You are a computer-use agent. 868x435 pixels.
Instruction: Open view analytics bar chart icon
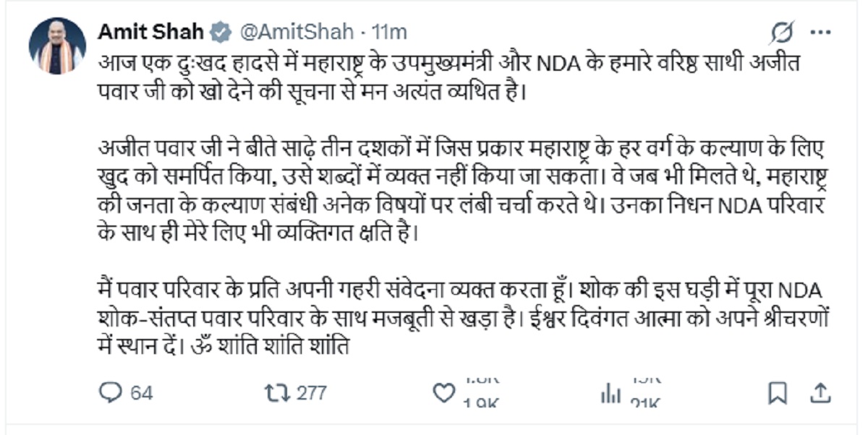click(x=611, y=393)
